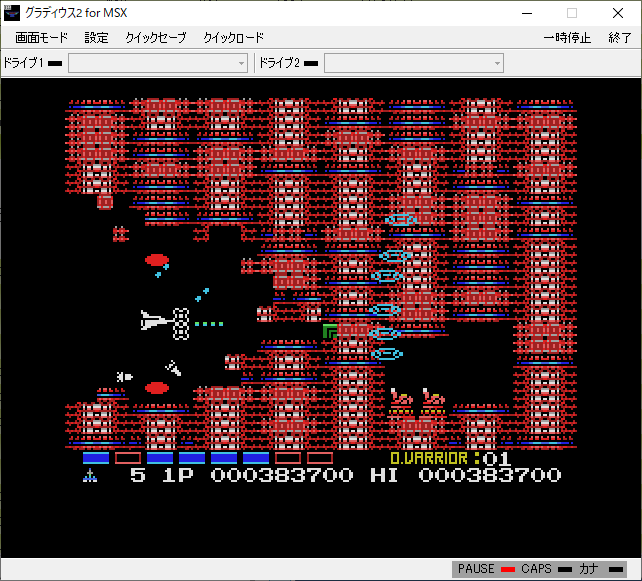642x581 pixels.
Task: Click the lives count number 5
Action: point(138,475)
